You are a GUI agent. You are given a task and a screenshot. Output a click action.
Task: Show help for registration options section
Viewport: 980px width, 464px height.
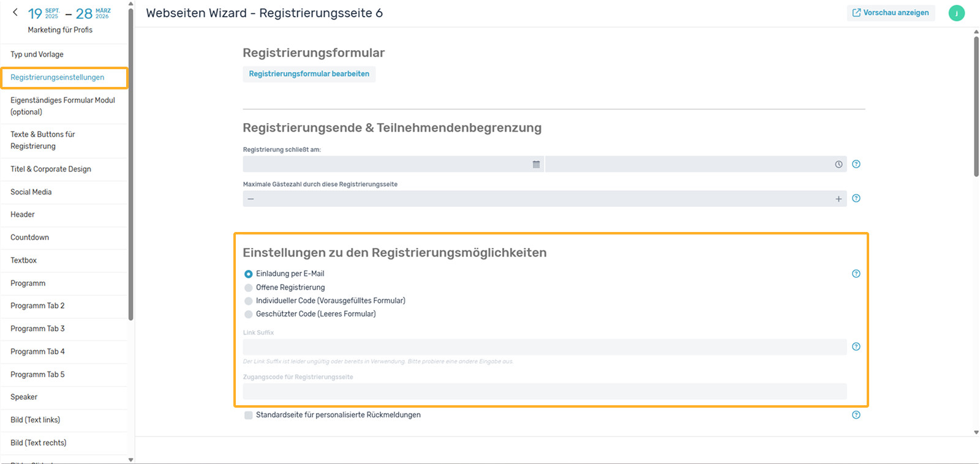tap(856, 274)
